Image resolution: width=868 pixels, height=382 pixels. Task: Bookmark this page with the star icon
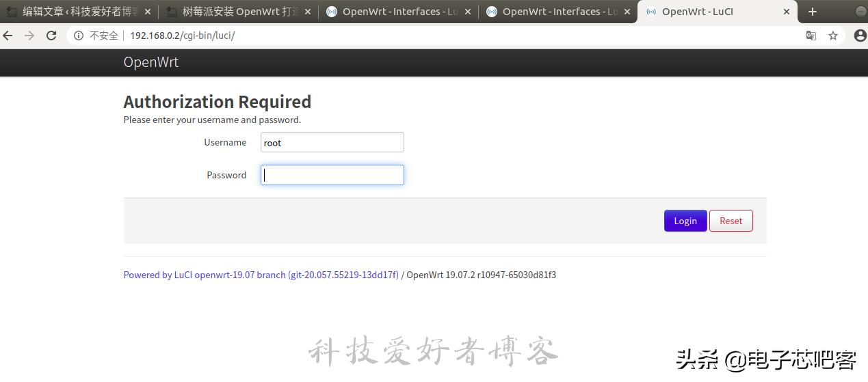833,36
